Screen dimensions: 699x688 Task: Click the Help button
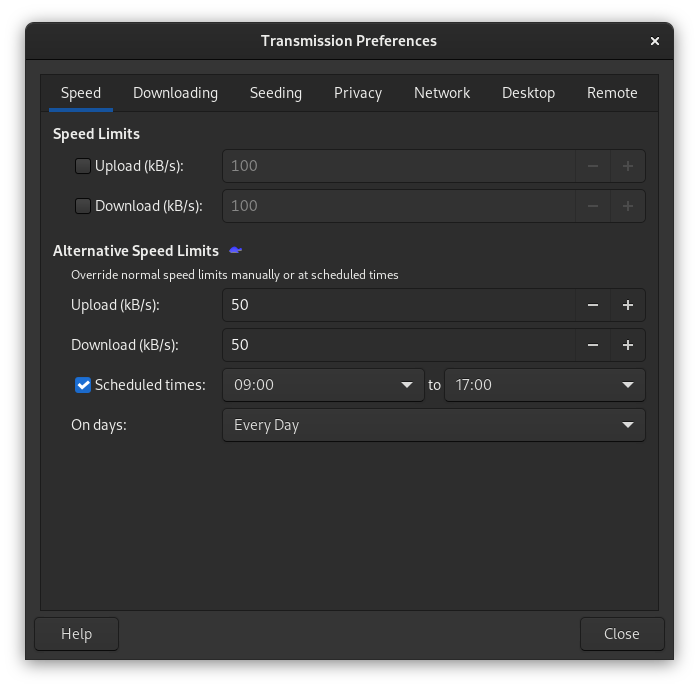click(77, 634)
